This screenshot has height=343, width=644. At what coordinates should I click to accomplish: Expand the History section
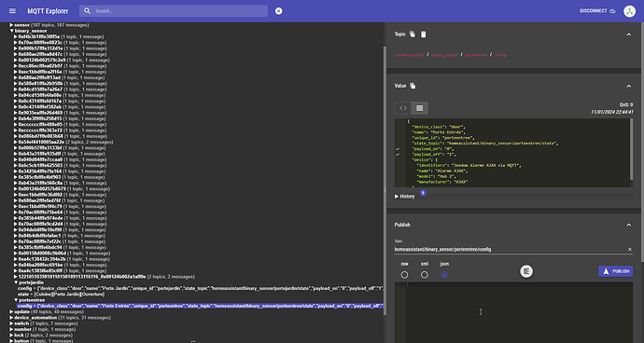405,197
